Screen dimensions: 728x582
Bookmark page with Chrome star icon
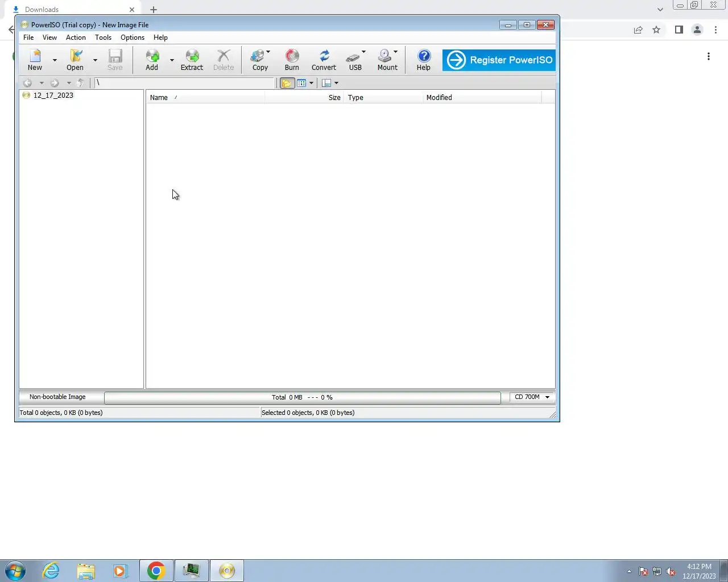point(656,30)
